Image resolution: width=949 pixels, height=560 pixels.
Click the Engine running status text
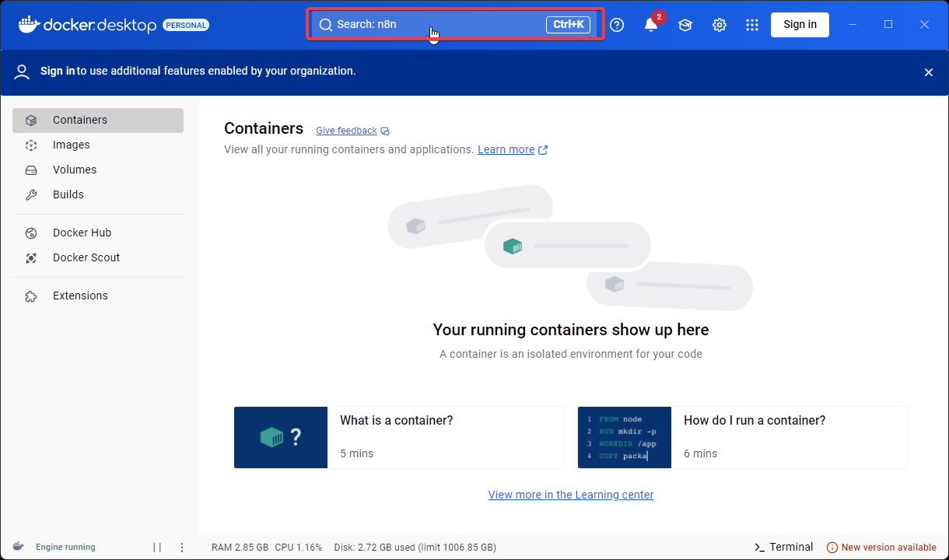(x=65, y=548)
